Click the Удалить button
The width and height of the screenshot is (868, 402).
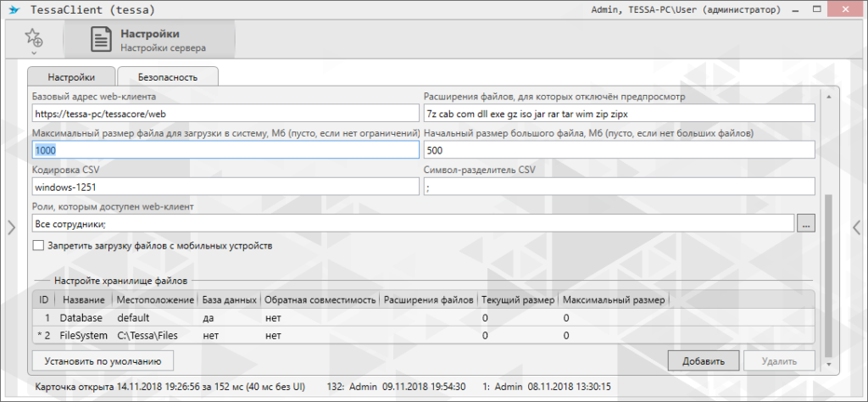779,360
